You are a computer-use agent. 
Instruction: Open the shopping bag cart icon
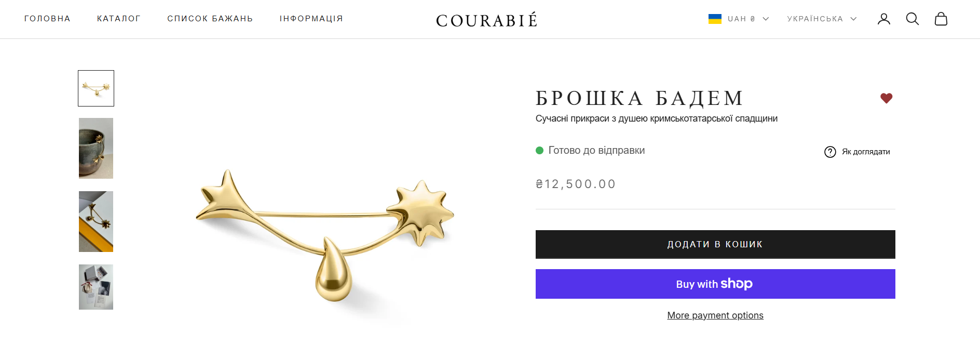pyautogui.click(x=941, y=19)
